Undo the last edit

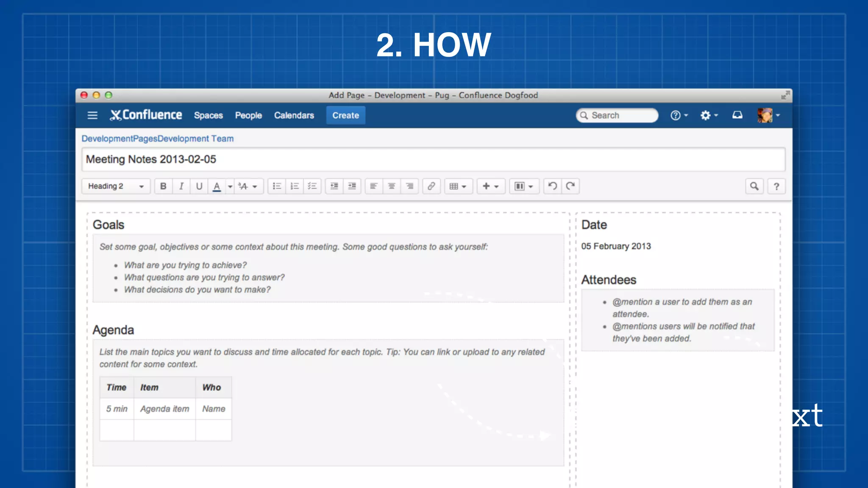tap(552, 186)
